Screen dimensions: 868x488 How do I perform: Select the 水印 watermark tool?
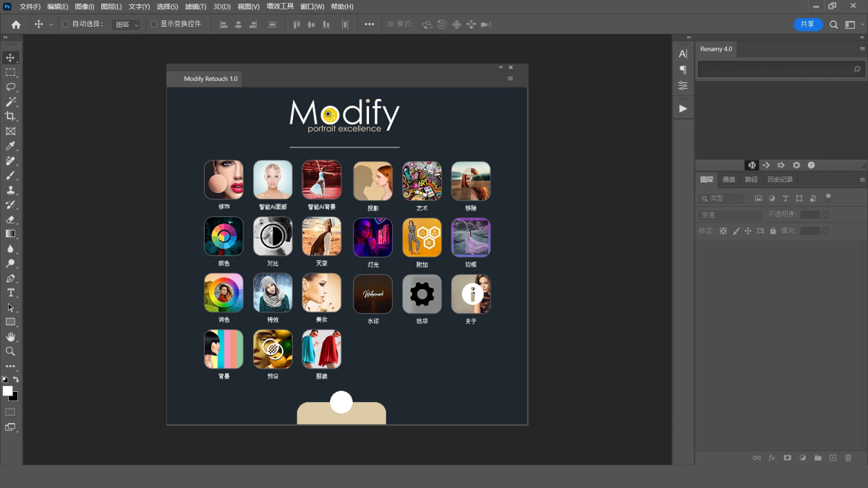click(x=373, y=294)
